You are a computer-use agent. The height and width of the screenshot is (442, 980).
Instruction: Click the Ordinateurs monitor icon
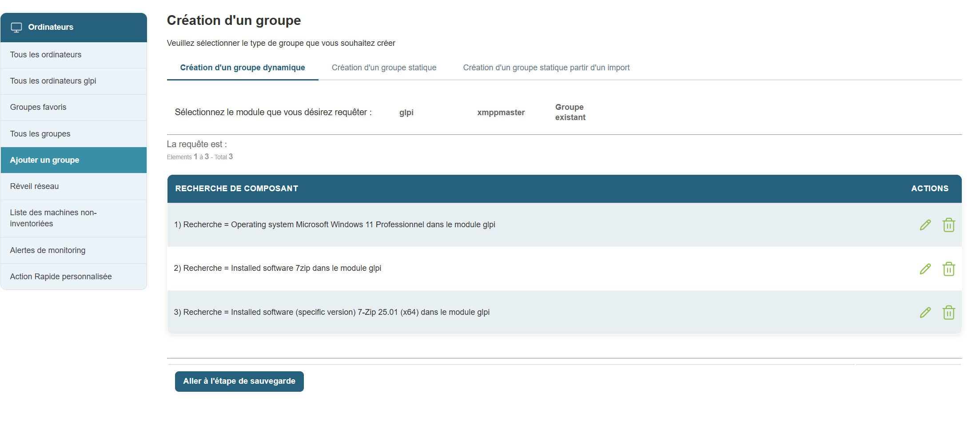click(16, 28)
